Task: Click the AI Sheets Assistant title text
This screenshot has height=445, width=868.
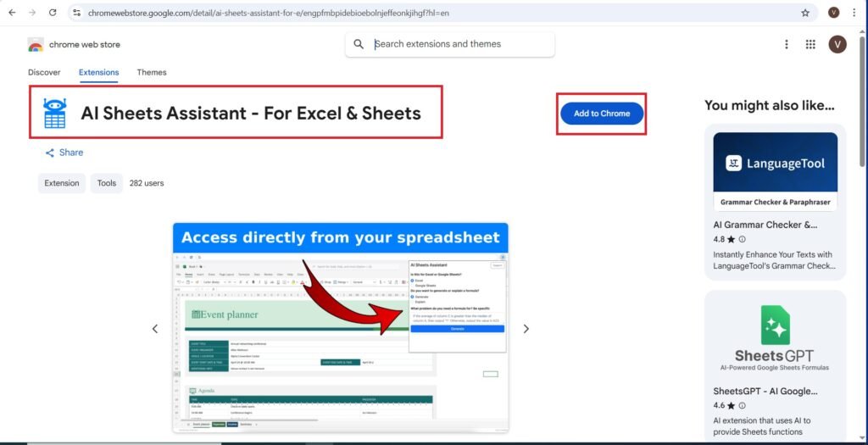Action: coord(251,113)
